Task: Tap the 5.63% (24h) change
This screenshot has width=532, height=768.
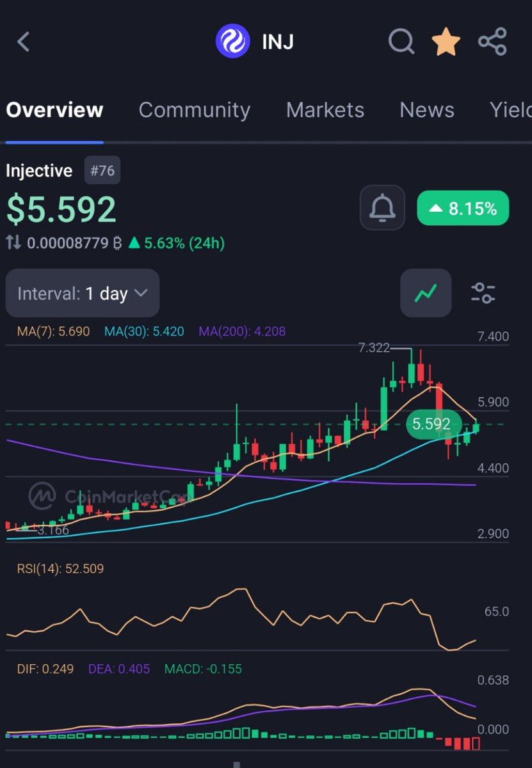Action: point(177,243)
